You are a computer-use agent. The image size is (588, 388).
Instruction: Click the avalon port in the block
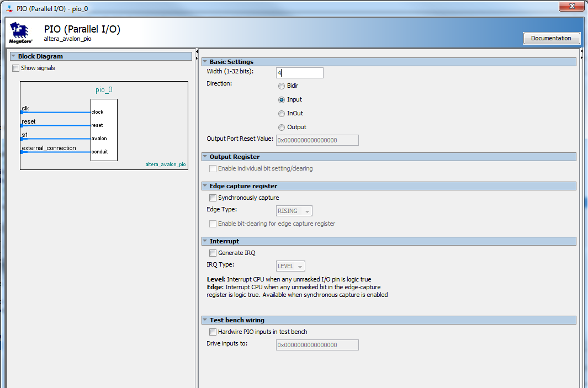(99, 139)
